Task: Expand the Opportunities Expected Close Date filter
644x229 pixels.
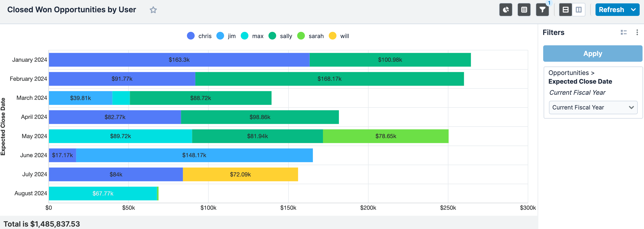Action: pos(580,81)
